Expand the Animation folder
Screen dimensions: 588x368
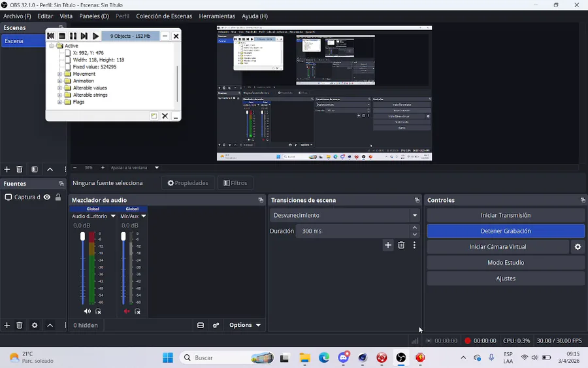pos(59,81)
